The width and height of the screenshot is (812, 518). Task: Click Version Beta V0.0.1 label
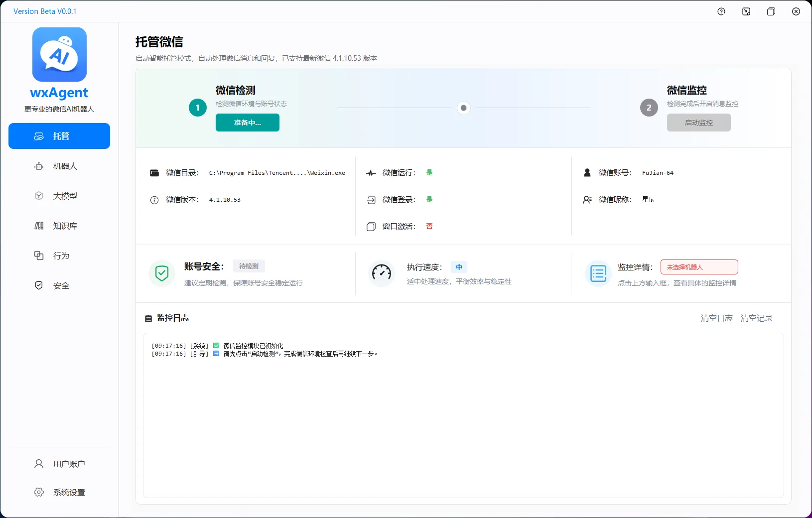point(45,11)
